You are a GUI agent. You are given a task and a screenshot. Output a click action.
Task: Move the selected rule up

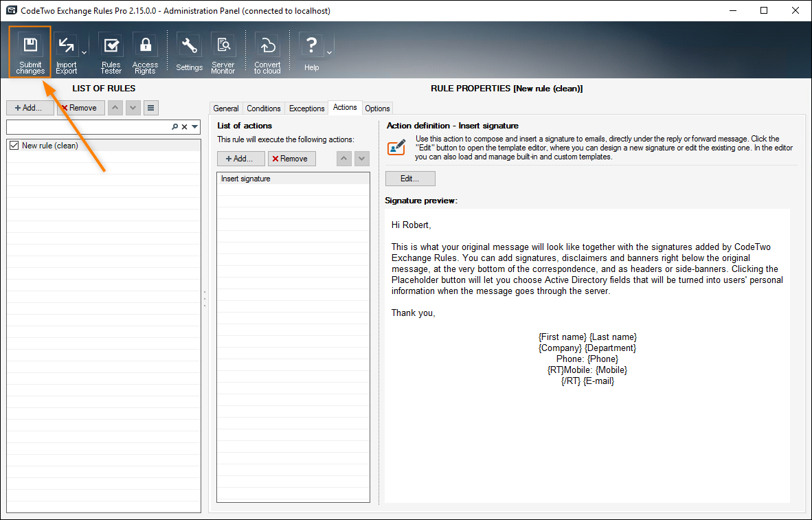tap(115, 108)
